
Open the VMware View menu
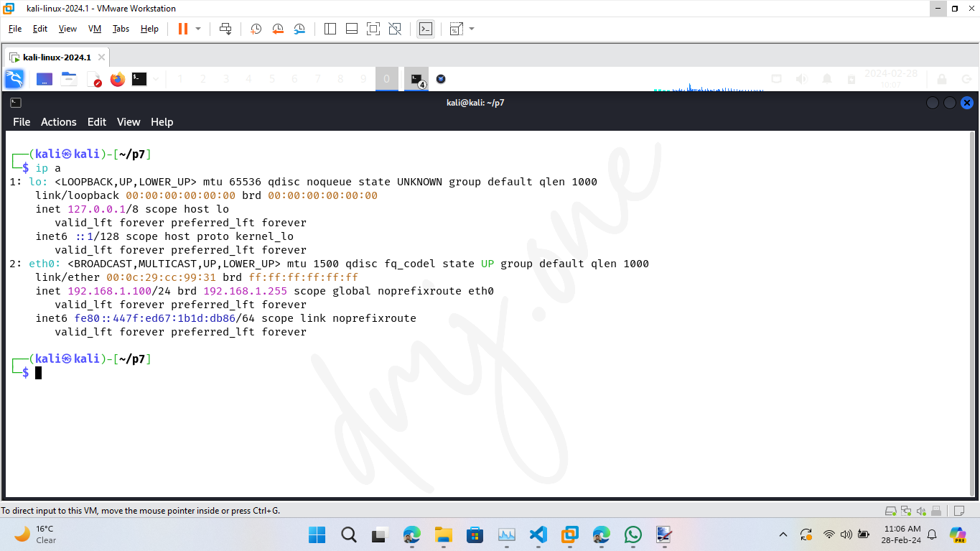[67, 29]
